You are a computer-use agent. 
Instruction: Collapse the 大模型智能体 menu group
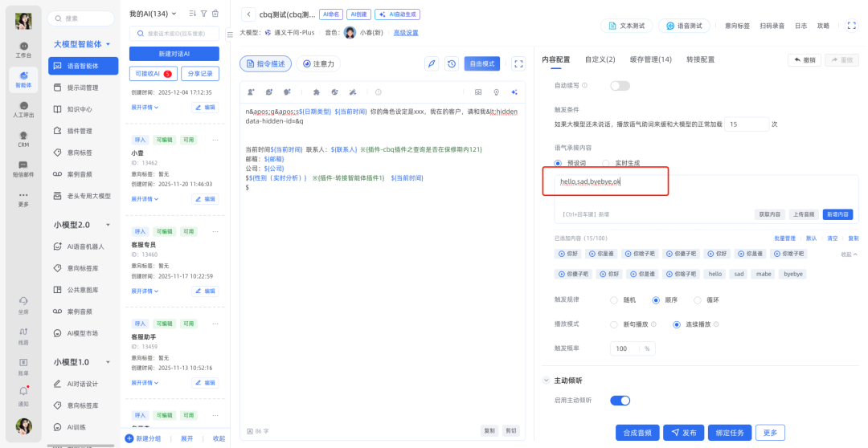pyautogui.click(x=108, y=44)
